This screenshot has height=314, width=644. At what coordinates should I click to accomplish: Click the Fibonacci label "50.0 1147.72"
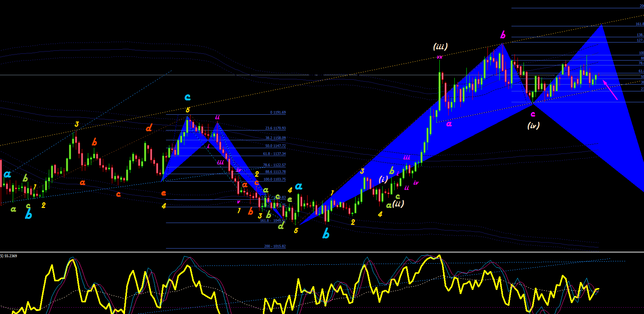click(275, 146)
